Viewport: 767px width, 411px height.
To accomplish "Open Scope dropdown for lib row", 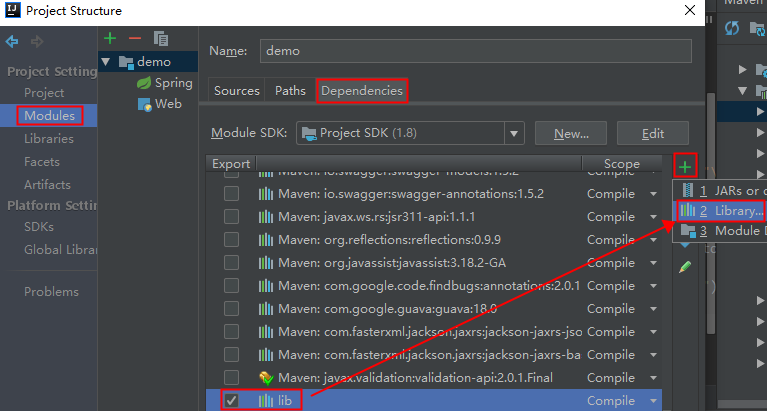I will click(x=654, y=401).
